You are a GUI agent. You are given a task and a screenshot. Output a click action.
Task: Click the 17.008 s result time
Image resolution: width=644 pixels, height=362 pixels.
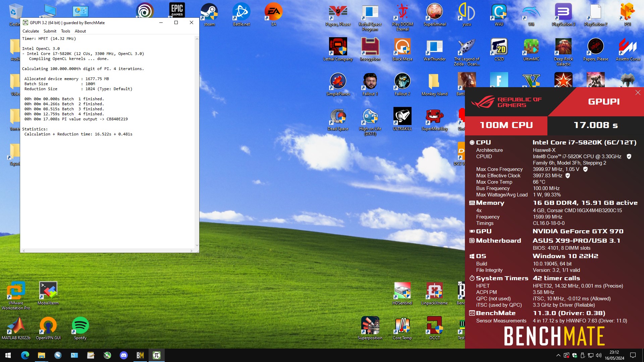tap(595, 125)
